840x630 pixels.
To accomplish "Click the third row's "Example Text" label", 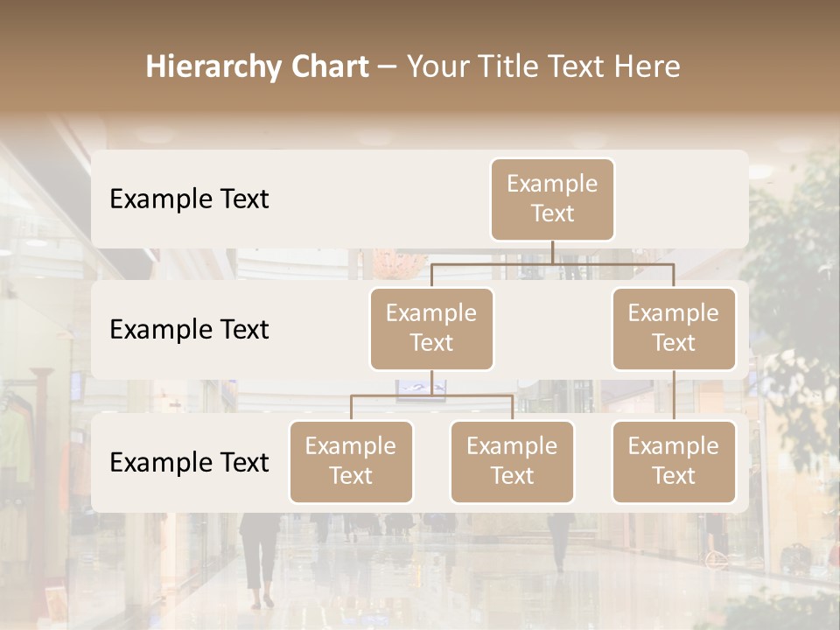I will (189, 463).
